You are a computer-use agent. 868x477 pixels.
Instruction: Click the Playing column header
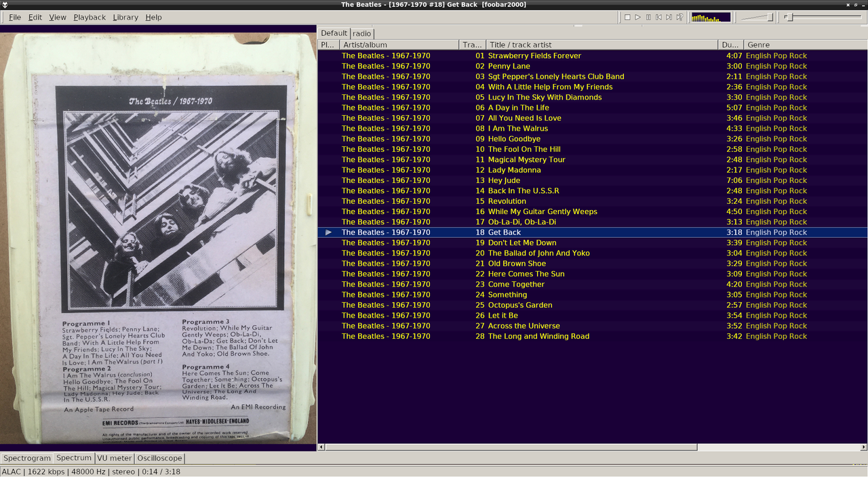pyautogui.click(x=328, y=45)
